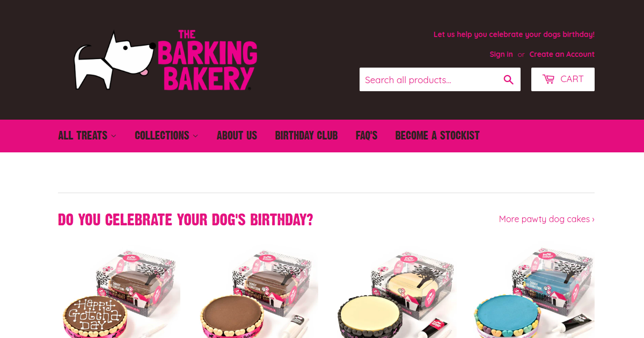644x338 pixels.
Task: Click the Sign In link
Action: point(501,54)
